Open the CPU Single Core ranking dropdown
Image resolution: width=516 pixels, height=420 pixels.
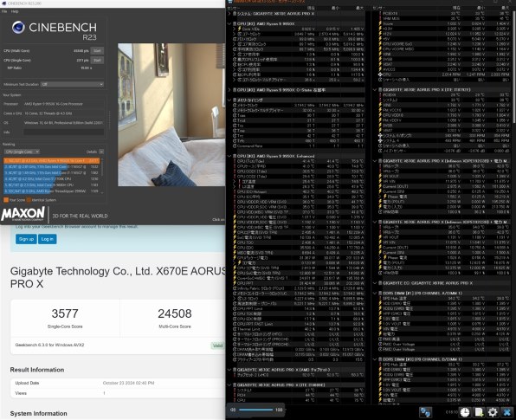point(22,152)
